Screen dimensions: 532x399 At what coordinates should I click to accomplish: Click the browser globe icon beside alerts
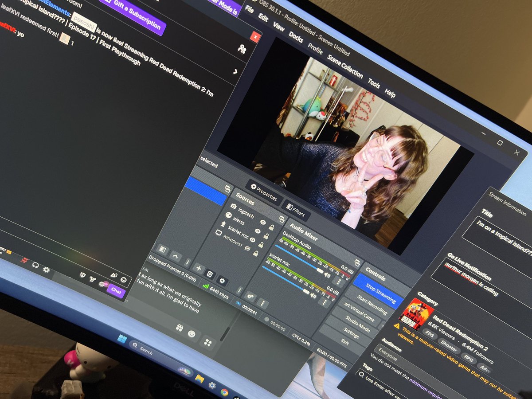pos(229,215)
